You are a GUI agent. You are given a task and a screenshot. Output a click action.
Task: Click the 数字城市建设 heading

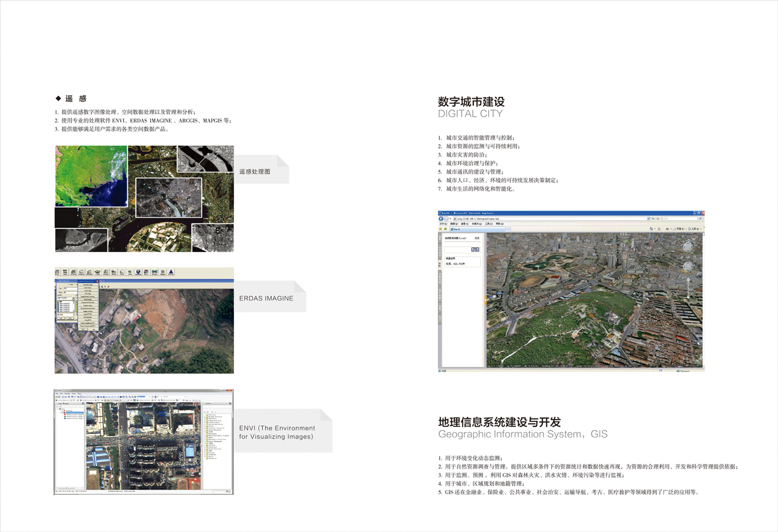(472, 102)
